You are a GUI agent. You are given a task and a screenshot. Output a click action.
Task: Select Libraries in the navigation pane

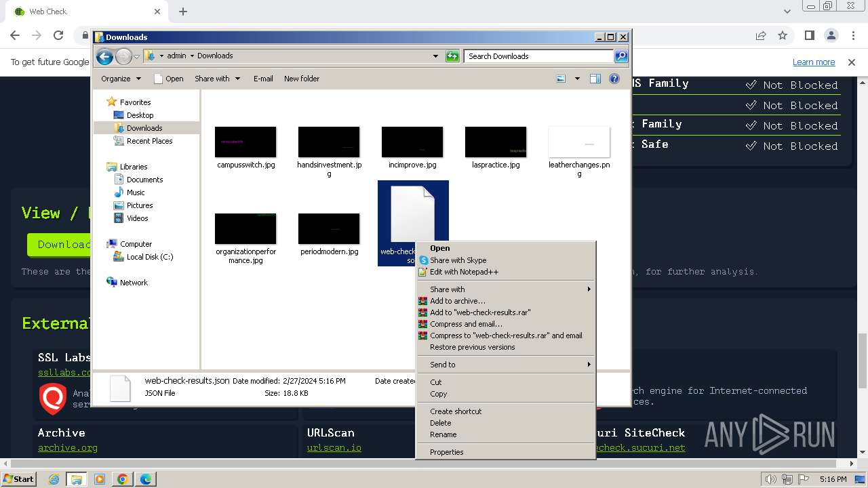point(134,167)
